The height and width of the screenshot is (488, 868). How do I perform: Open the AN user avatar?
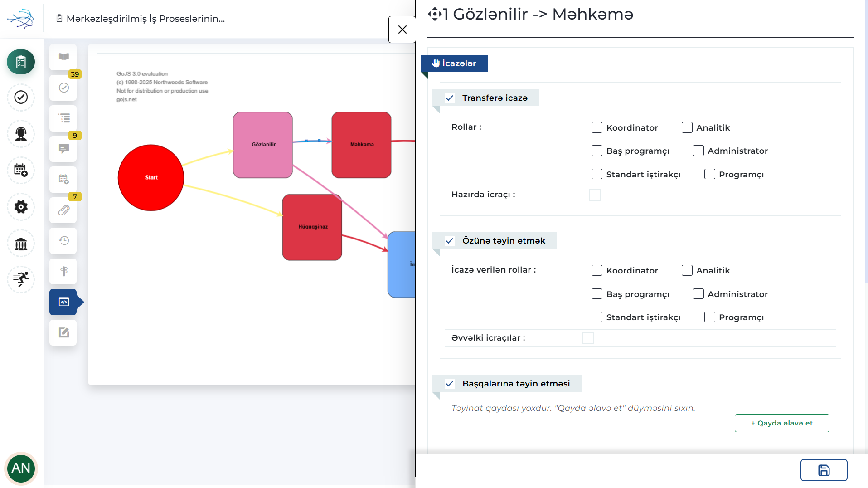21,468
